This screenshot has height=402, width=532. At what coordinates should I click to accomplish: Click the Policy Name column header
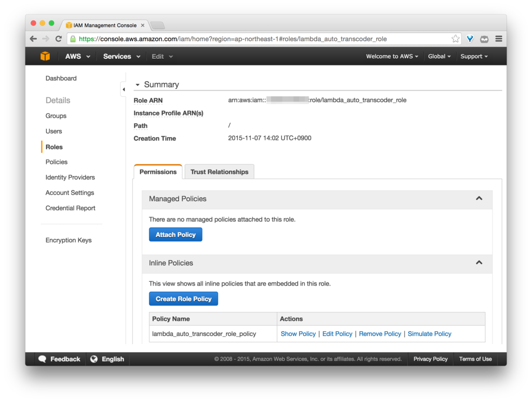(x=213, y=319)
